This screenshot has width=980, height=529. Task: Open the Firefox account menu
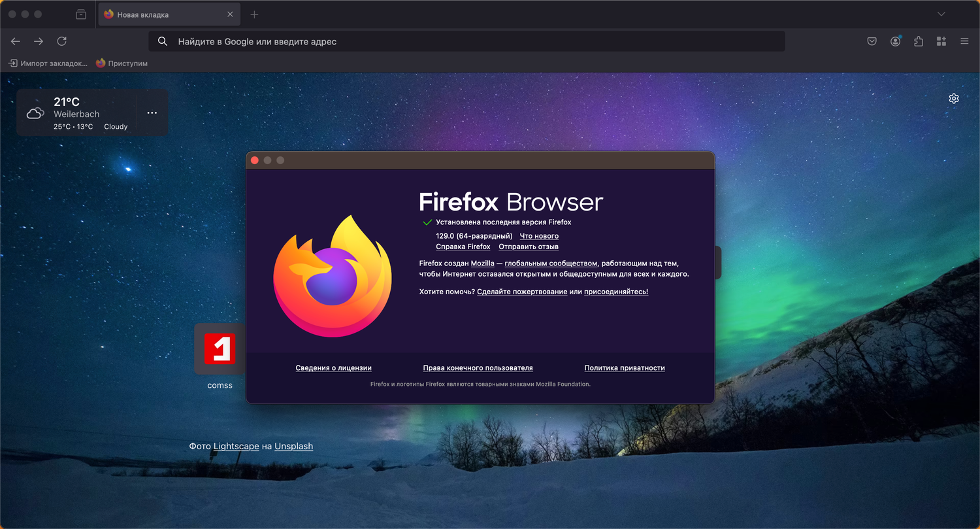(895, 41)
